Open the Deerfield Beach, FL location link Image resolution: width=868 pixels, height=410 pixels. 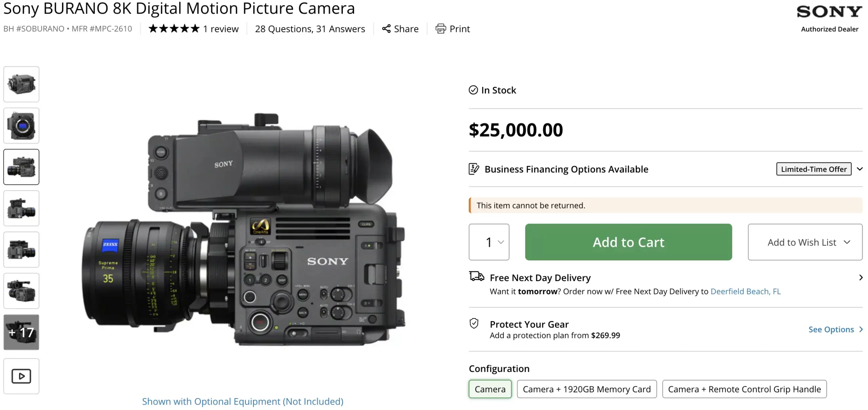tap(745, 291)
